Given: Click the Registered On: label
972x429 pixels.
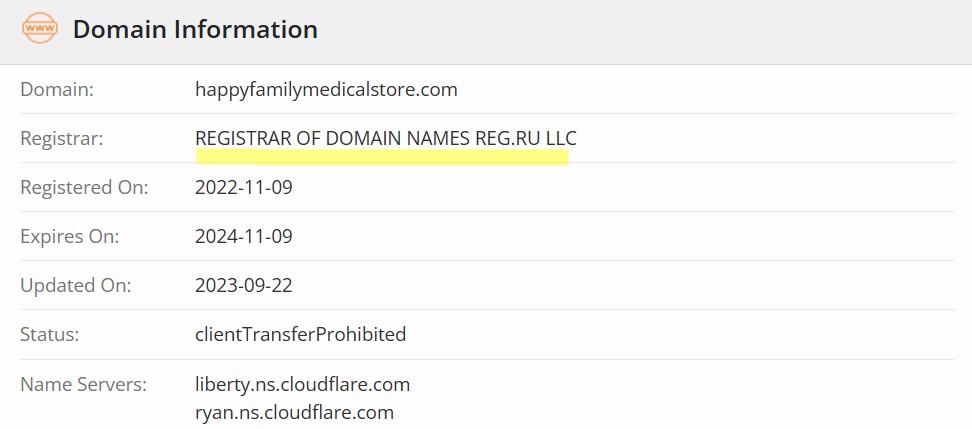Looking at the screenshot, I should 84,187.
